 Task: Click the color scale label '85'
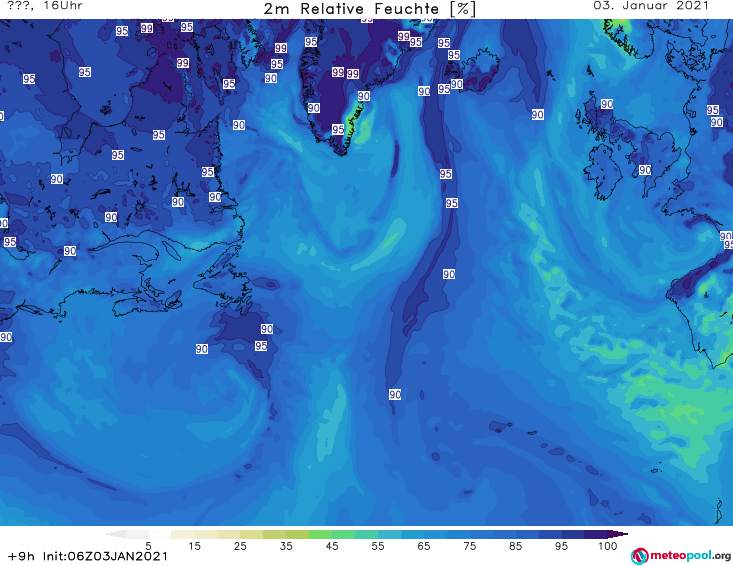click(x=515, y=546)
